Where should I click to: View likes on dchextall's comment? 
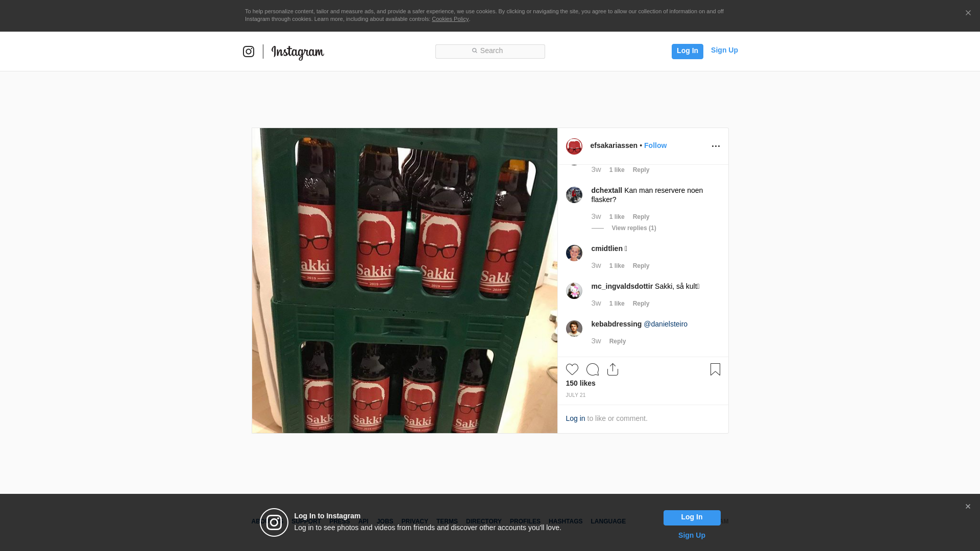click(x=617, y=217)
